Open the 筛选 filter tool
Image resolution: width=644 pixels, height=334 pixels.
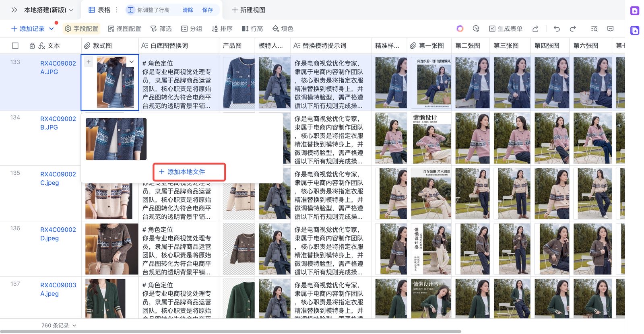161,29
